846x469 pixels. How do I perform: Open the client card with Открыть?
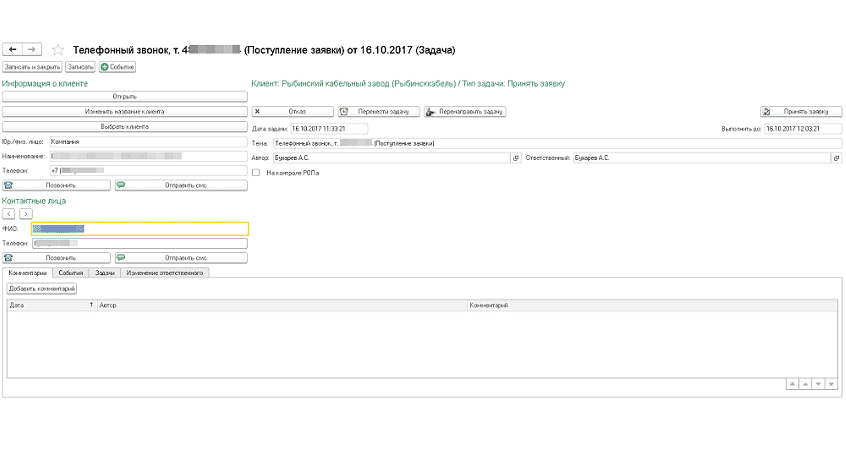[125, 97]
